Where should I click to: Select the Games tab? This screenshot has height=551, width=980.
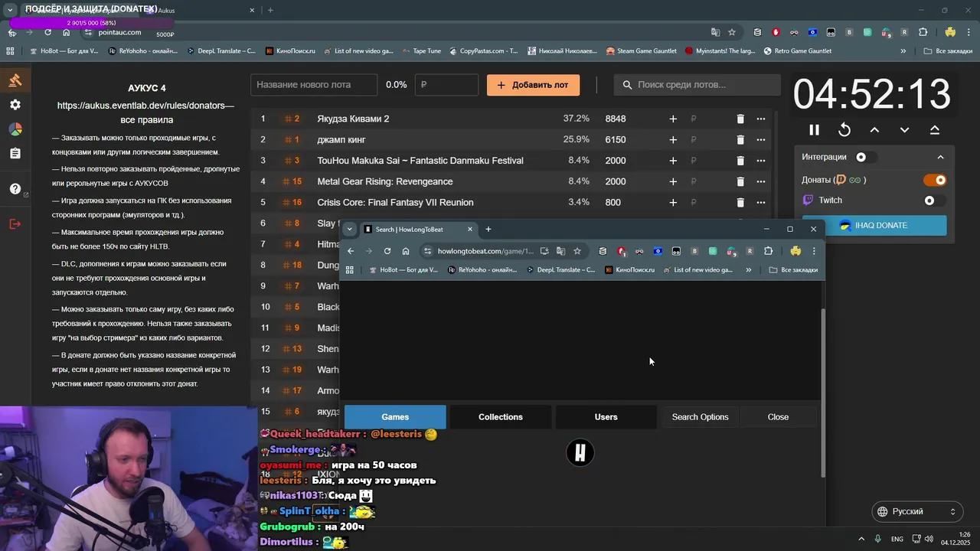pos(395,417)
